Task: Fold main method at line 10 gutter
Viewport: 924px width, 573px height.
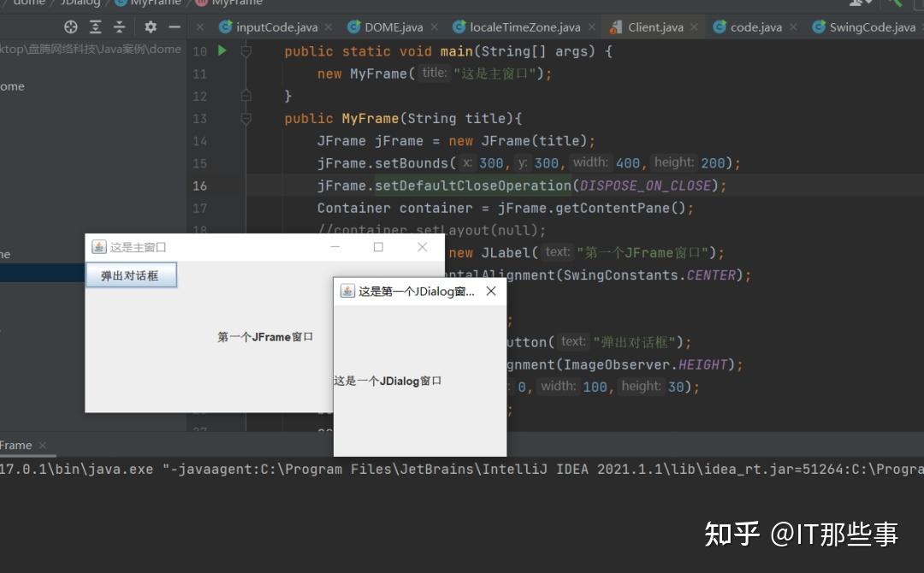Action: (246, 51)
